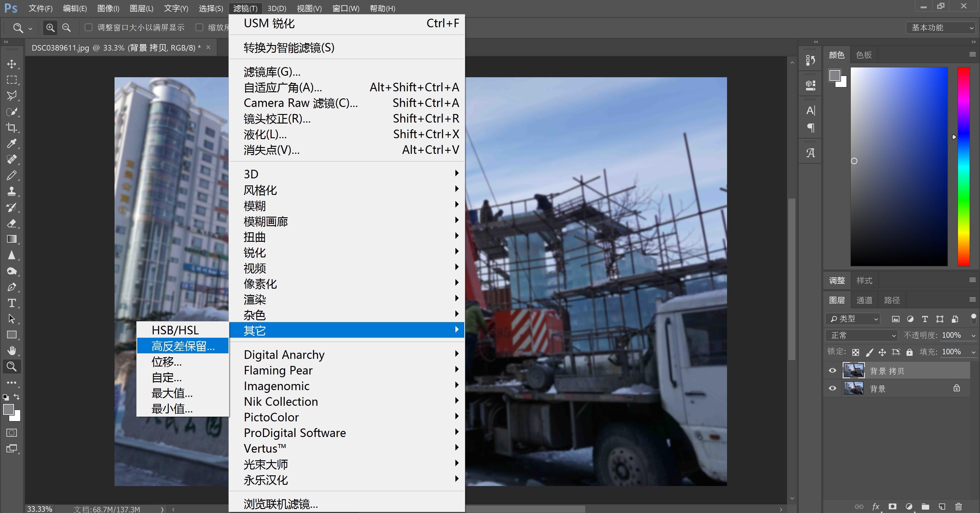Select the Hand tool
980x513 pixels.
11,351
